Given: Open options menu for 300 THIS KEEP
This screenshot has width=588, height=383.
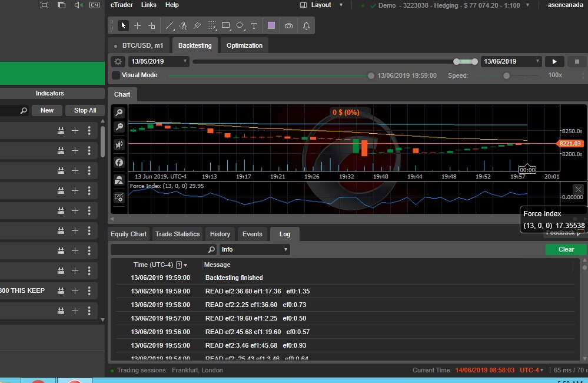Looking at the screenshot, I should [x=89, y=290].
